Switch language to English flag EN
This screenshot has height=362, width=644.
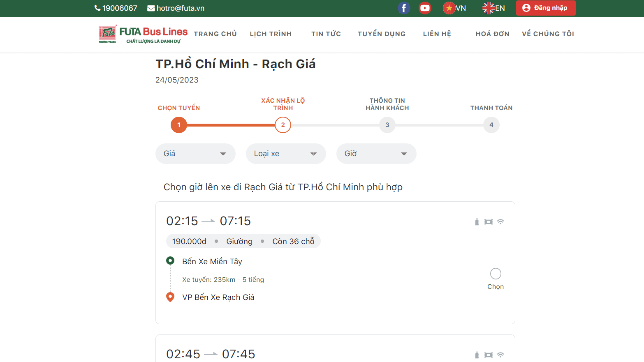coord(493,8)
